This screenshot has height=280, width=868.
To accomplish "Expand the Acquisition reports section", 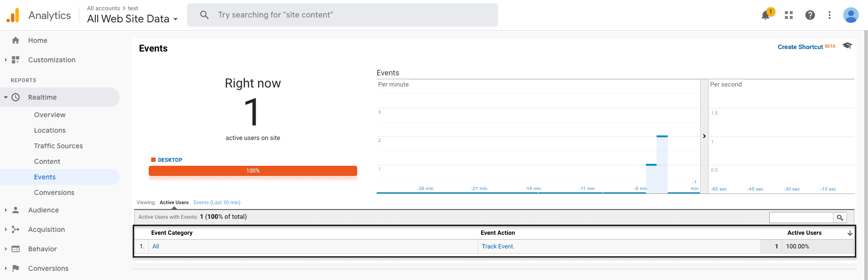I will (x=6, y=229).
